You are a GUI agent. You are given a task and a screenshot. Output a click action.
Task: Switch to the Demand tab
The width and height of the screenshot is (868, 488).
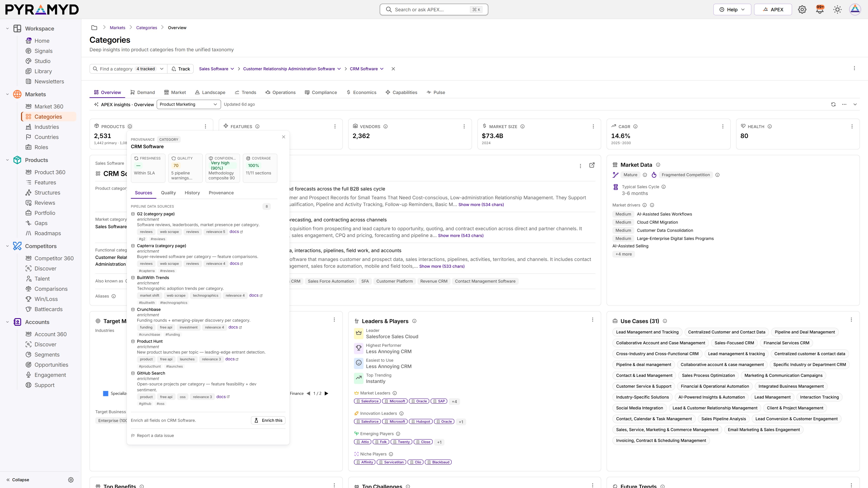tap(143, 92)
